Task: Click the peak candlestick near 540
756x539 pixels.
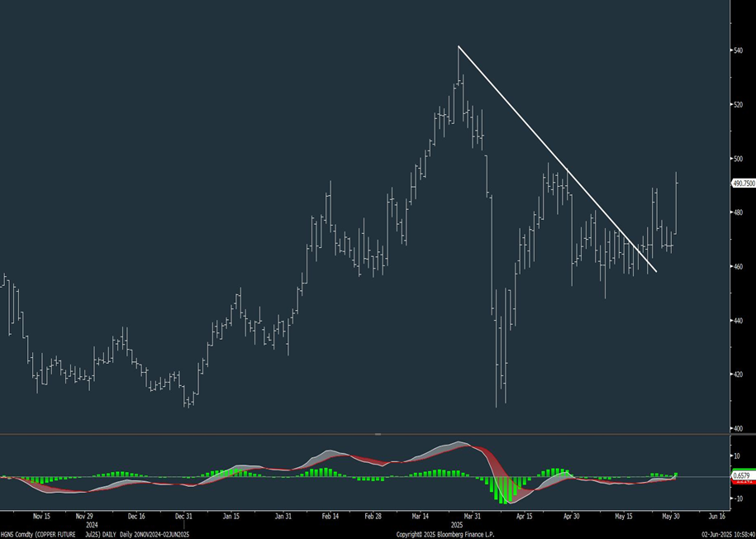Action: coord(459,62)
